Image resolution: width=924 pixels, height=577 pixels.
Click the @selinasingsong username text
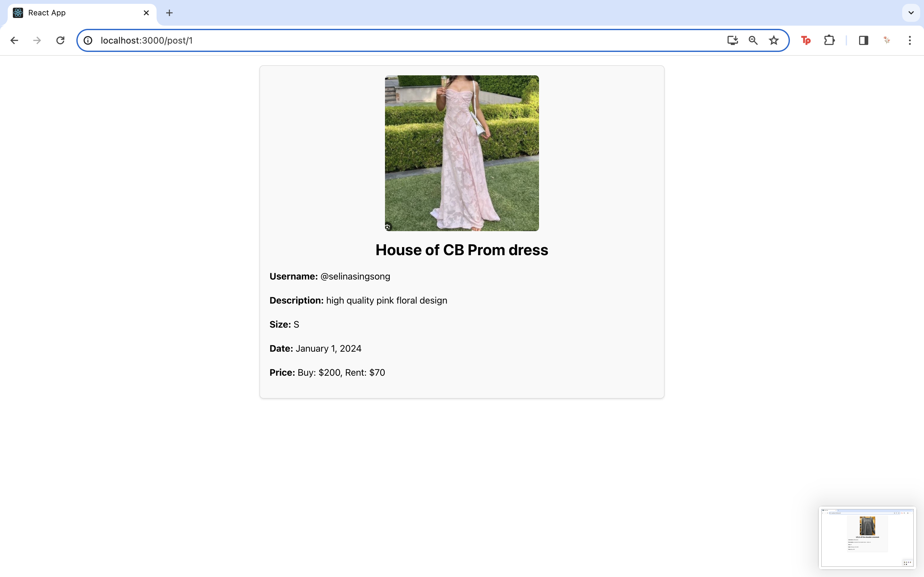click(x=355, y=277)
